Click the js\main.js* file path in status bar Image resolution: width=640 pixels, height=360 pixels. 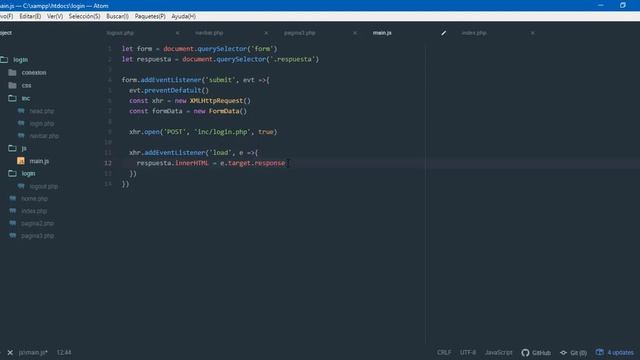(33, 352)
